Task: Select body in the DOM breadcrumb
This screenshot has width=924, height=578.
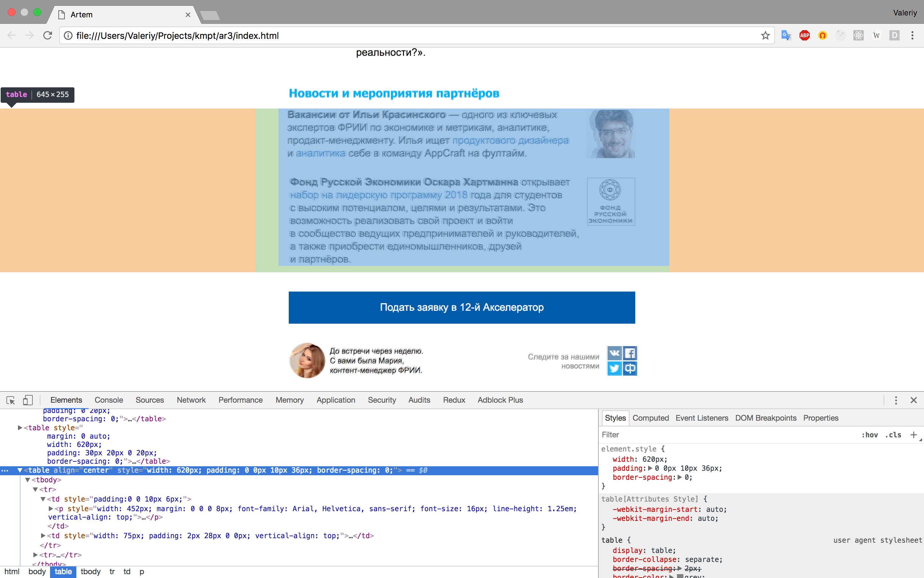Action: [x=37, y=572]
